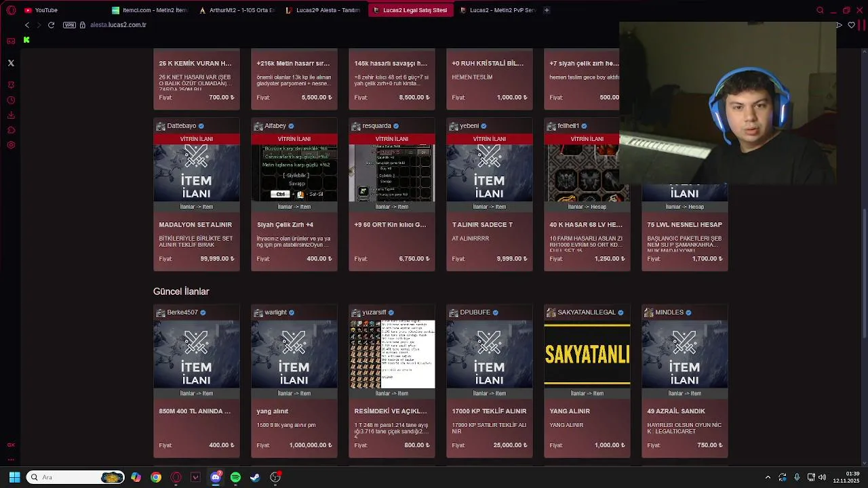Screen dimensions: 868x488
Task: Open seller profile Alfabey
Action: pos(275,126)
